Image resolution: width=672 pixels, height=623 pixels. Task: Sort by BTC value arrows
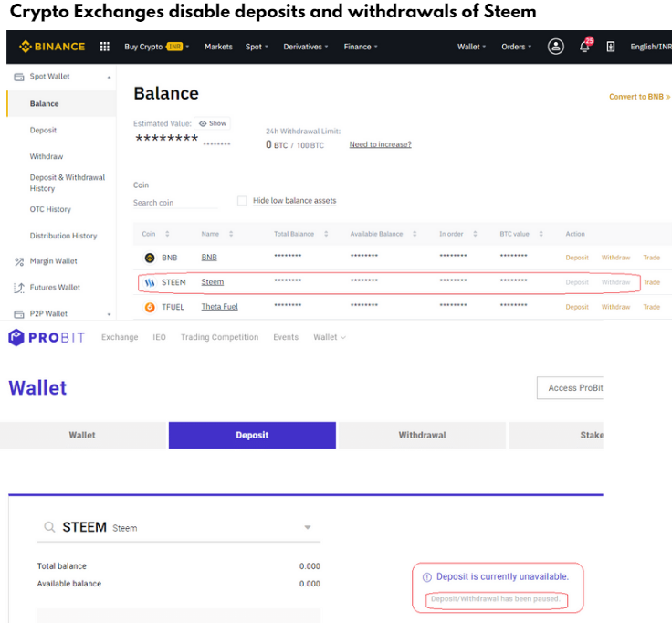point(541,234)
